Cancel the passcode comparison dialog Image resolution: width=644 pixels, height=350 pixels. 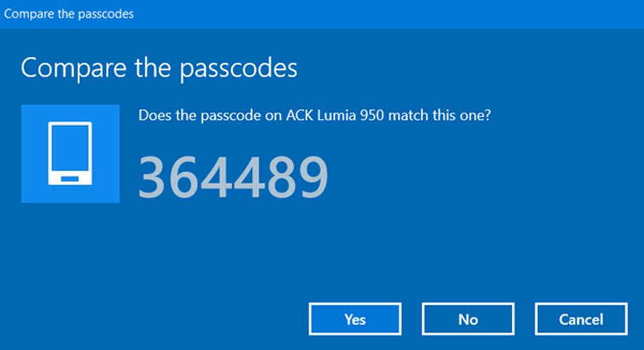(x=581, y=319)
